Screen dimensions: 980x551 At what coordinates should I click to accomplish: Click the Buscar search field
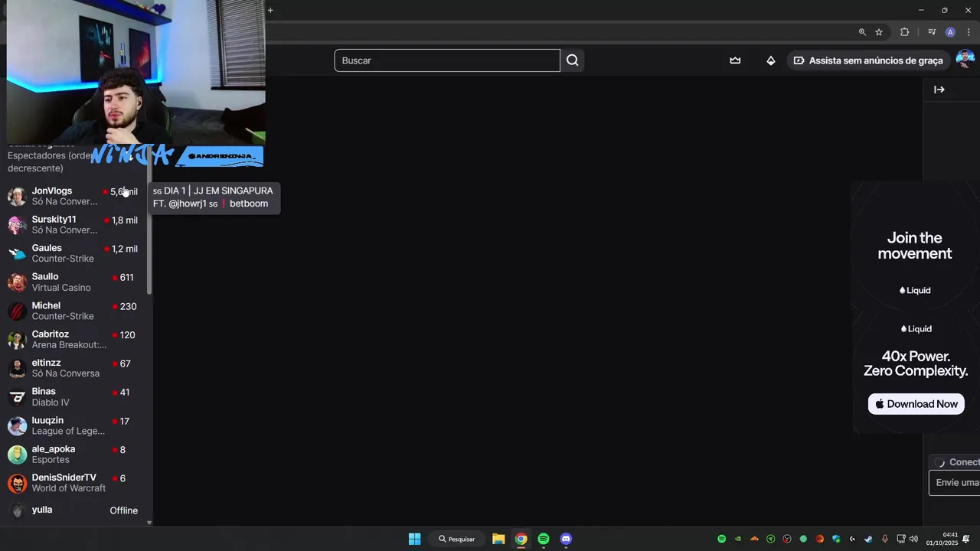(447, 60)
